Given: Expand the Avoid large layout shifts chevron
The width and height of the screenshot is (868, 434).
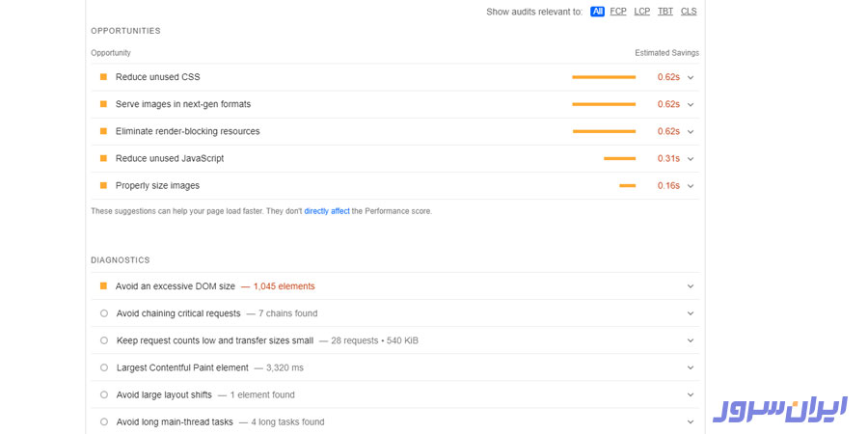Looking at the screenshot, I should (691, 394).
